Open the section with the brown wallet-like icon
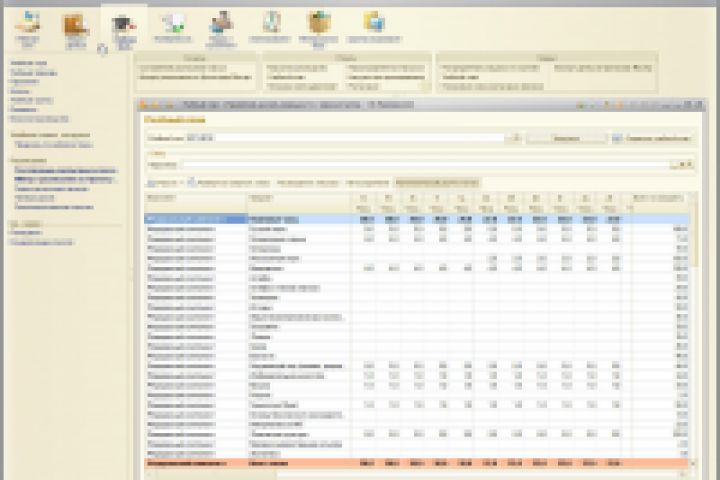Screen dimensions: 720x480 click(75, 28)
